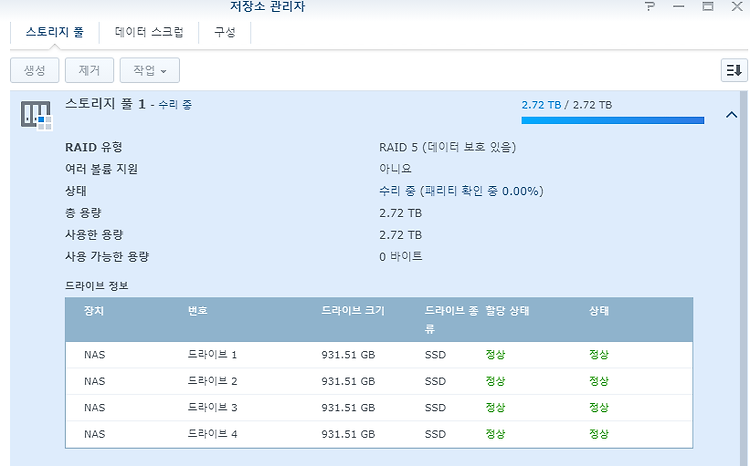
Task: Click the 수리 중 (패리티 확인 중 0.00%) status
Action: click(x=461, y=191)
